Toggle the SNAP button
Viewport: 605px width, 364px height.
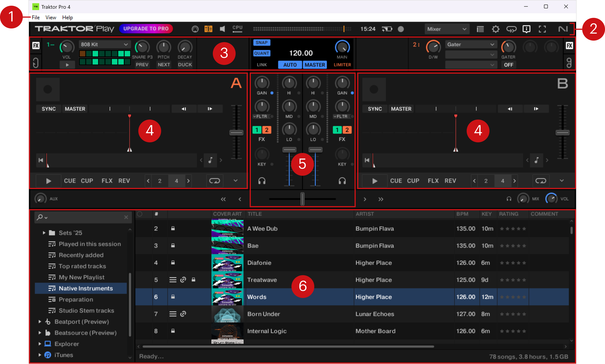[261, 43]
